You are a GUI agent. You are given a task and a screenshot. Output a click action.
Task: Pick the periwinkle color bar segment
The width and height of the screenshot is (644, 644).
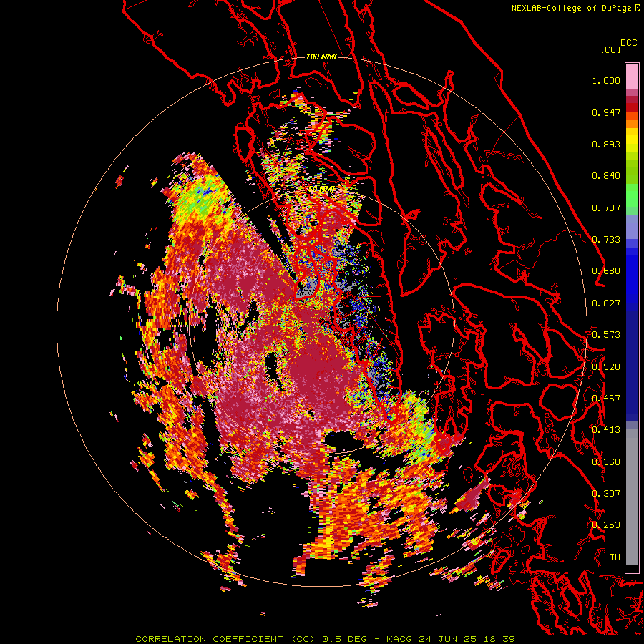632,227
